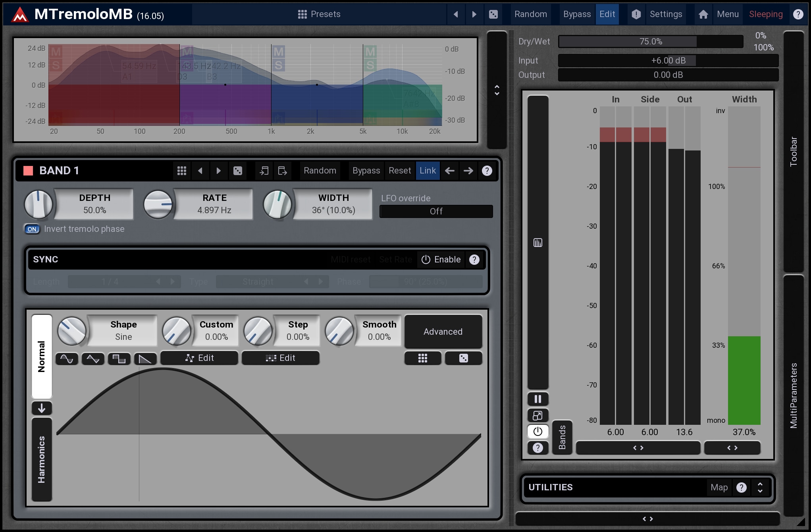
Task: Toggle Invert tremolo phase ON switch
Action: (x=32, y=229)
